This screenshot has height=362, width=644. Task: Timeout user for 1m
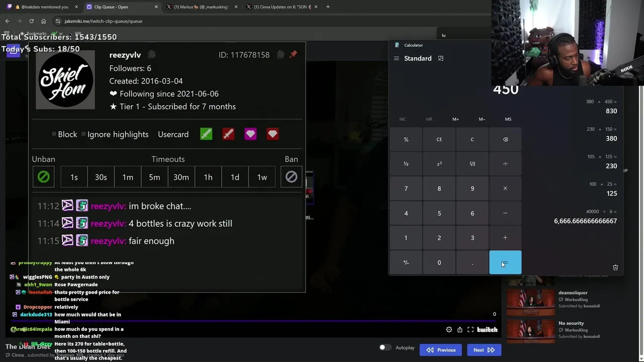coord(128,177)
